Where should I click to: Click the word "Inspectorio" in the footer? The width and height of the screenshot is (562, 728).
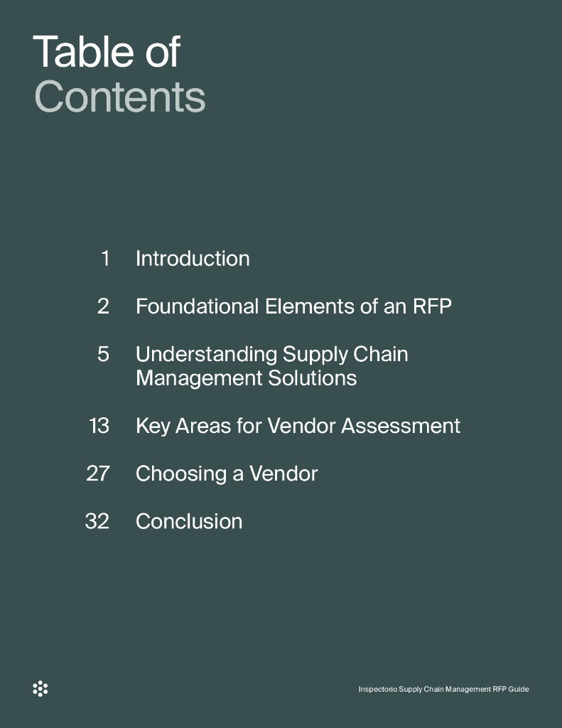tap(377, 689)
